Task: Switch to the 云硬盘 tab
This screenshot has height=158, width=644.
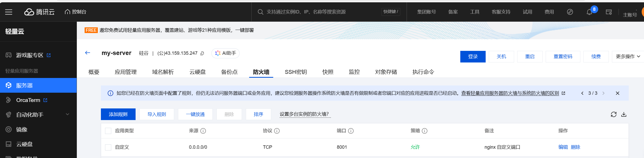Action: [x=197, y=72]
